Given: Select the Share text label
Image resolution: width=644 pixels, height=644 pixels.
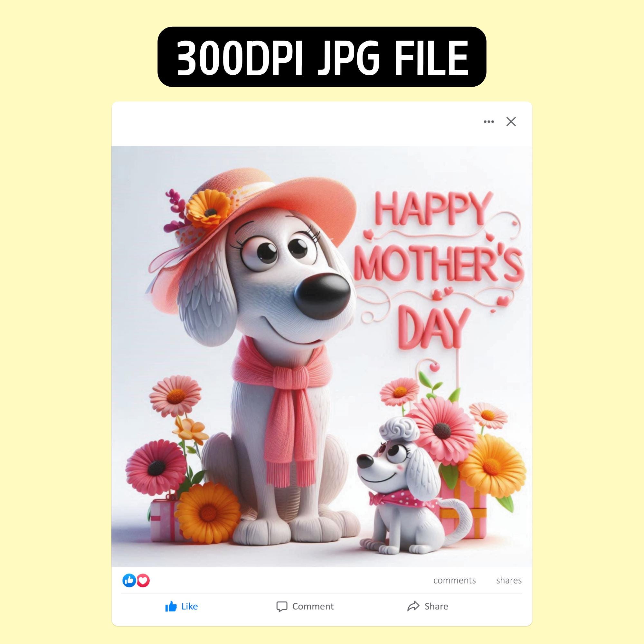Looking at the screenshot, I should 436,606.
